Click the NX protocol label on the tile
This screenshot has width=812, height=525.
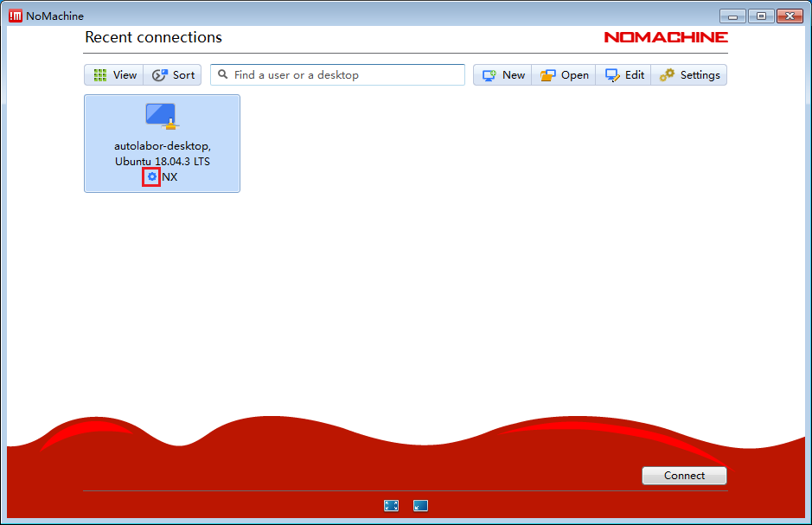click(x=169, y=176)
